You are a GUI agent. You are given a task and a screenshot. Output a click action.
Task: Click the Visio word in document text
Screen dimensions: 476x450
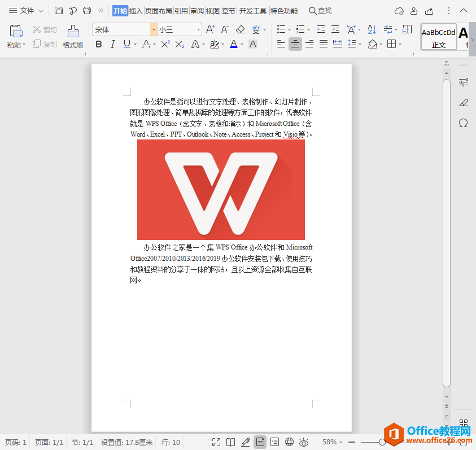point(291,134)
